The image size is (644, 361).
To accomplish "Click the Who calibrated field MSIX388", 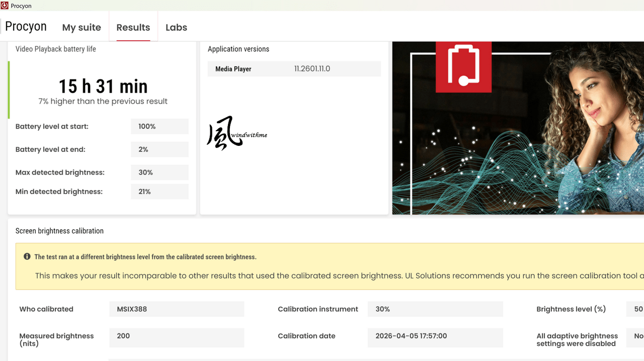I will tap(177, 309).
